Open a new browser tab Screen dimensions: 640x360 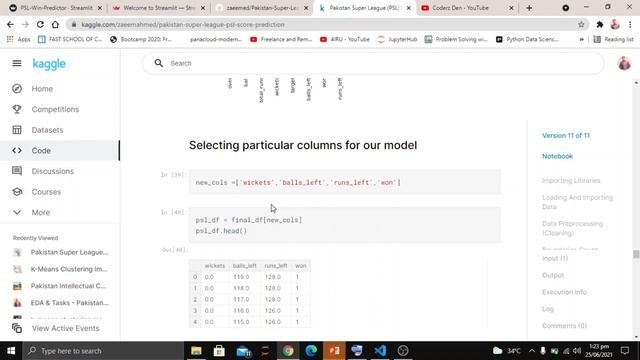tap(529, 8)
